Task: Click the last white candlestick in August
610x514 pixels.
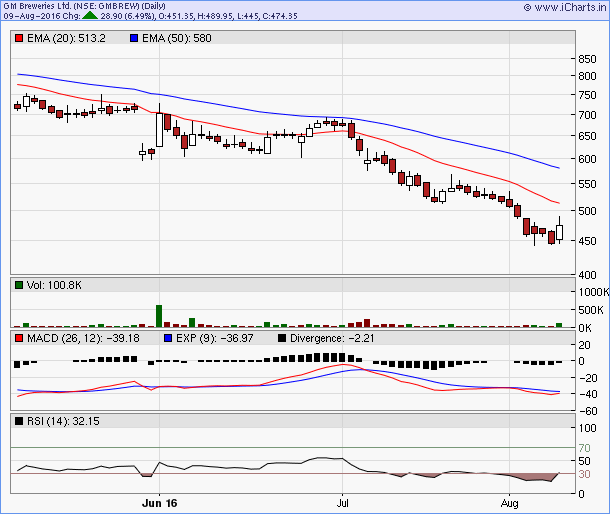Action: pos(559,232)
